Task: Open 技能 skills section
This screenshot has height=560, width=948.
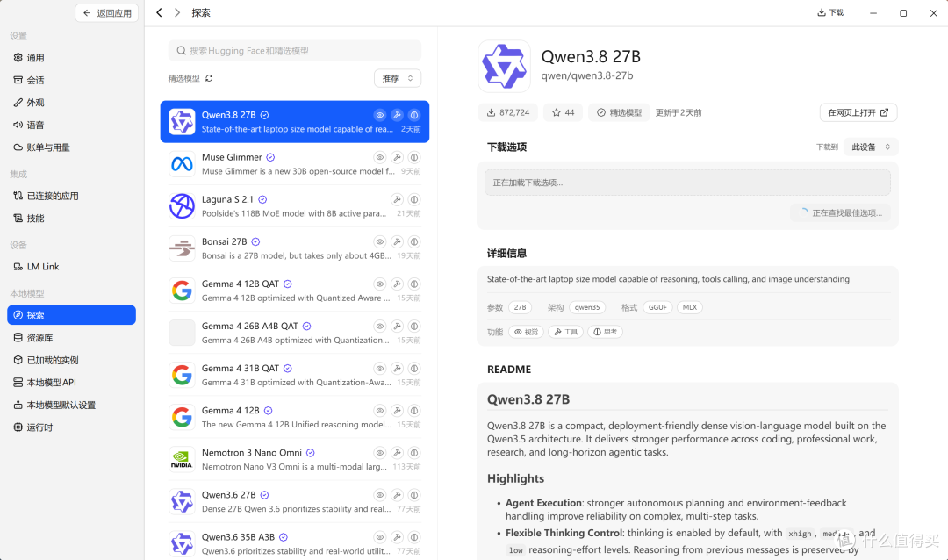Action: click(x=71, y=219)
